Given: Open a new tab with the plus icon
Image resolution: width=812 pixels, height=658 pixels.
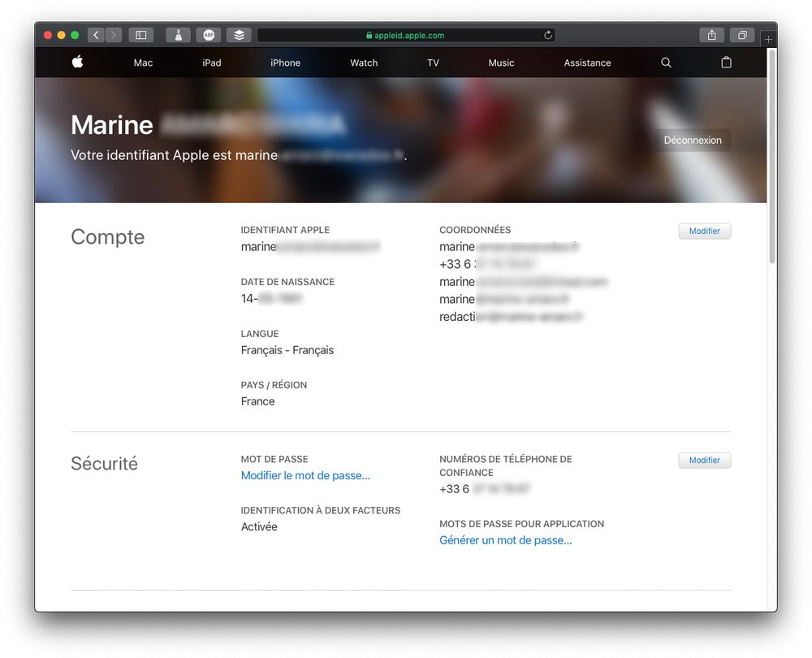Looking at the screenshot, I should coord(767,38).
